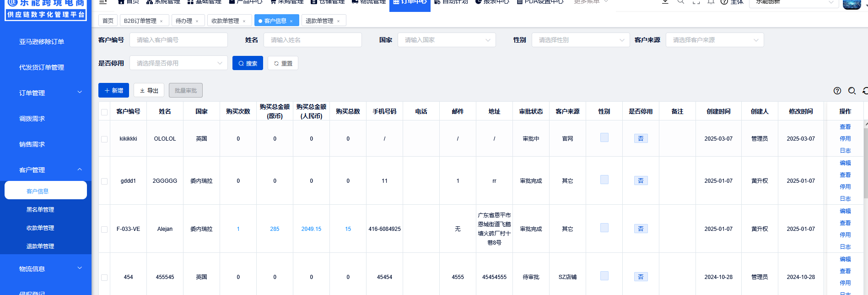Viewport: 868px width, 295px height.
Task: Tick the select-all checkbox in table header
Action: (x=104, y=112)
